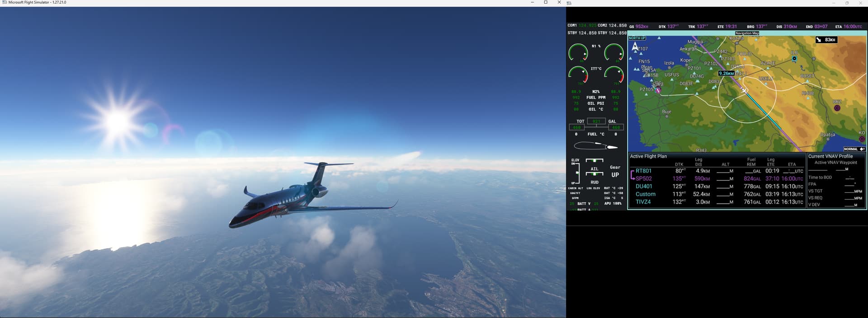Click the aileron trim position indicator
Image resolution: width=868 pixels, height=318 pixels.
point(594,173)
